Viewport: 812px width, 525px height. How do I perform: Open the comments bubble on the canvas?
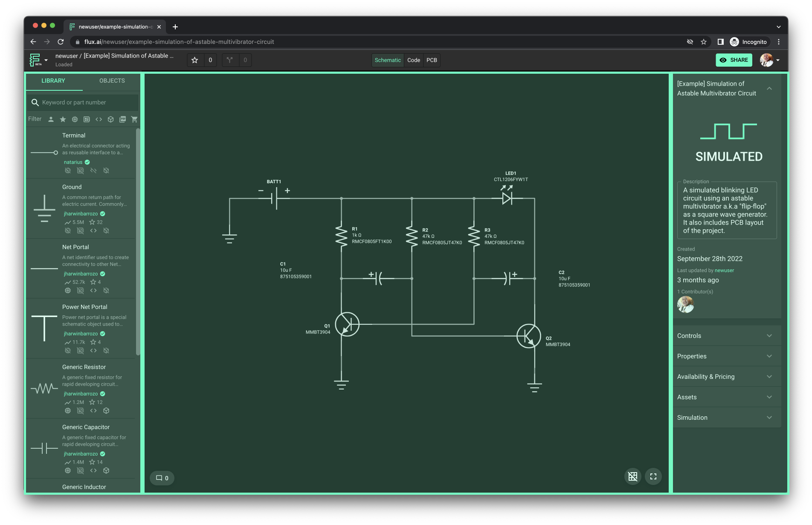pos(162,478)
